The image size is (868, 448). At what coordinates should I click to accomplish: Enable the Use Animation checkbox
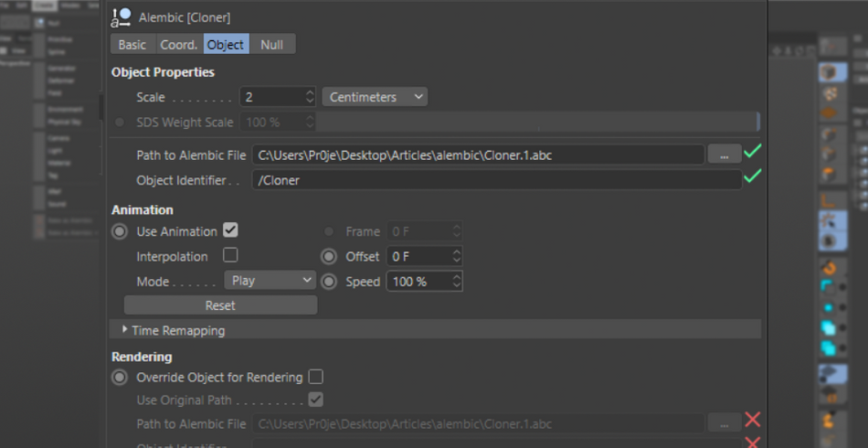(230, 229)
